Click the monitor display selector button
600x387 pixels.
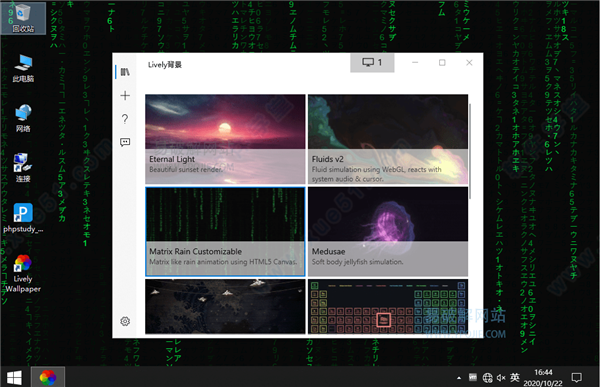[372, 62]
